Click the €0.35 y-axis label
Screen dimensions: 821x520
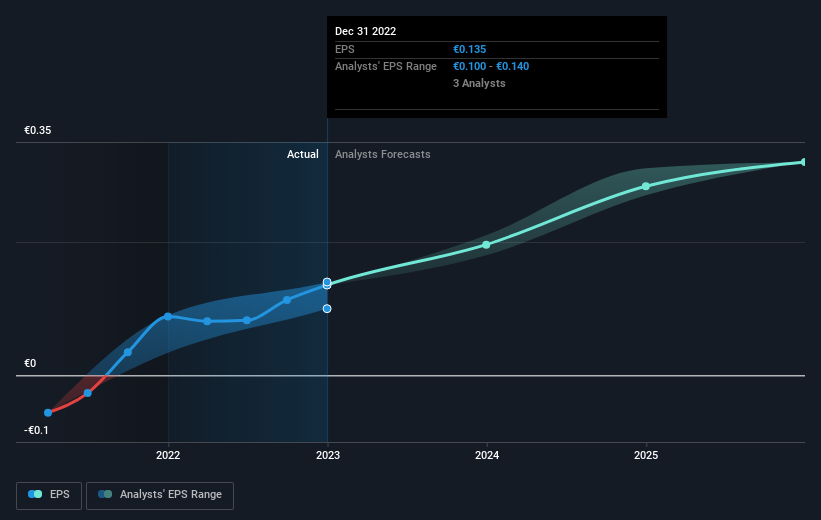click(x=38, y=130)
